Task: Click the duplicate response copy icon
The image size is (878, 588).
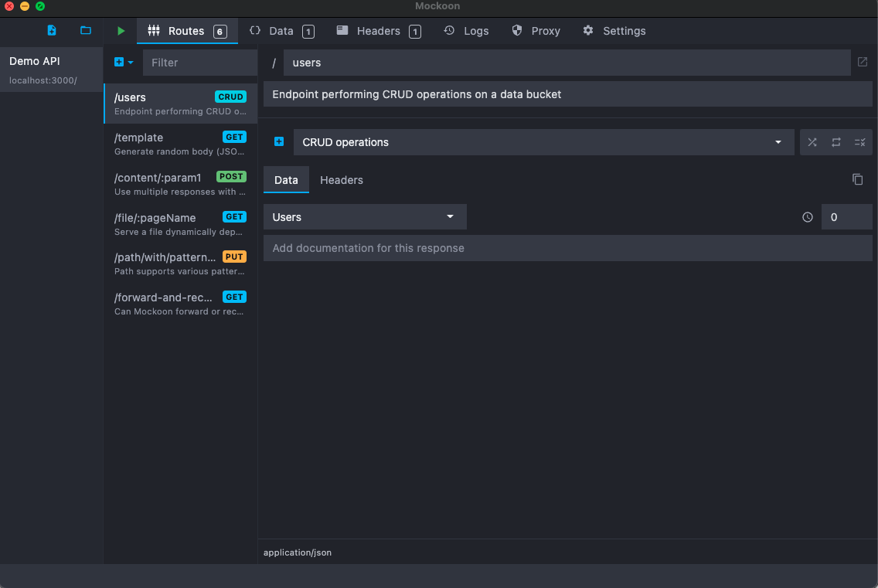Action: [857, 179]
